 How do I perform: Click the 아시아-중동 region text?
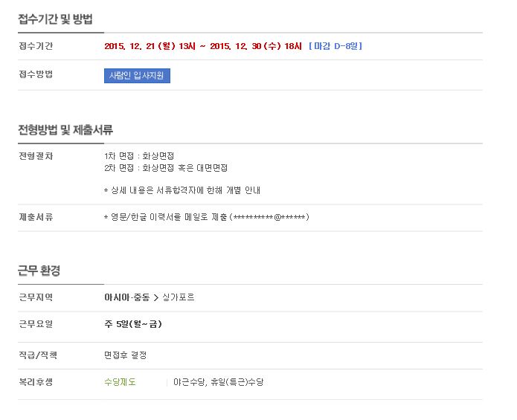[127, 297]
